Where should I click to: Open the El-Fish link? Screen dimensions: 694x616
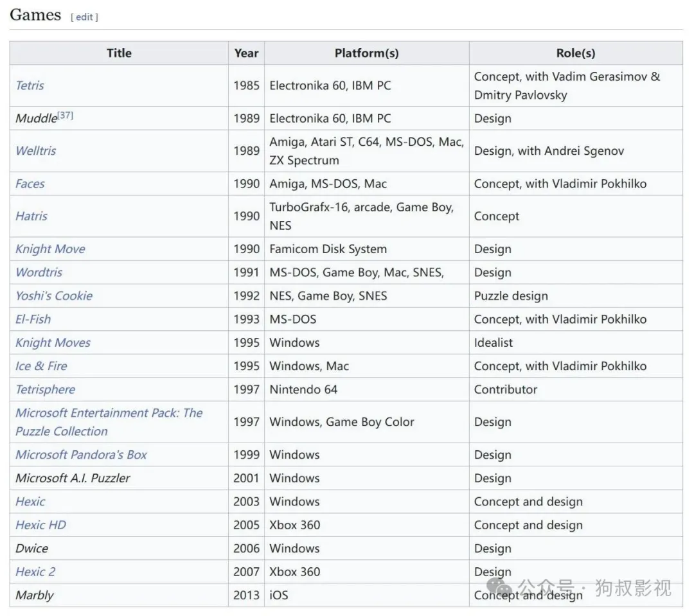coord(33,319)
